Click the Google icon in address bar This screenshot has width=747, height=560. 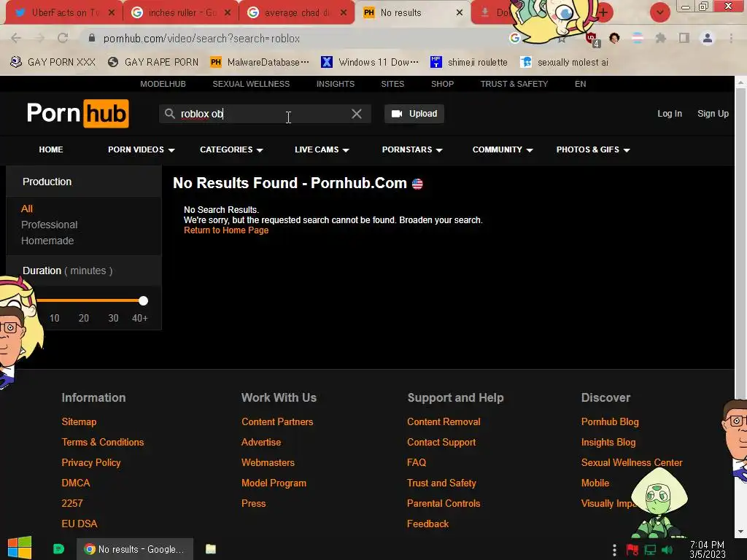[x=514, y=38]
